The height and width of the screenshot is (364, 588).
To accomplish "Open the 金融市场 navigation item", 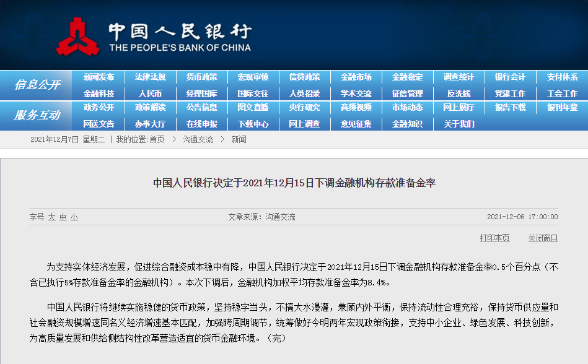I will (x=356, y=77).
